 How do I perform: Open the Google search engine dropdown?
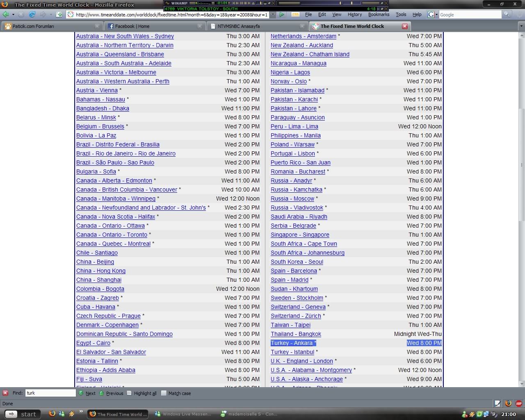433,14
